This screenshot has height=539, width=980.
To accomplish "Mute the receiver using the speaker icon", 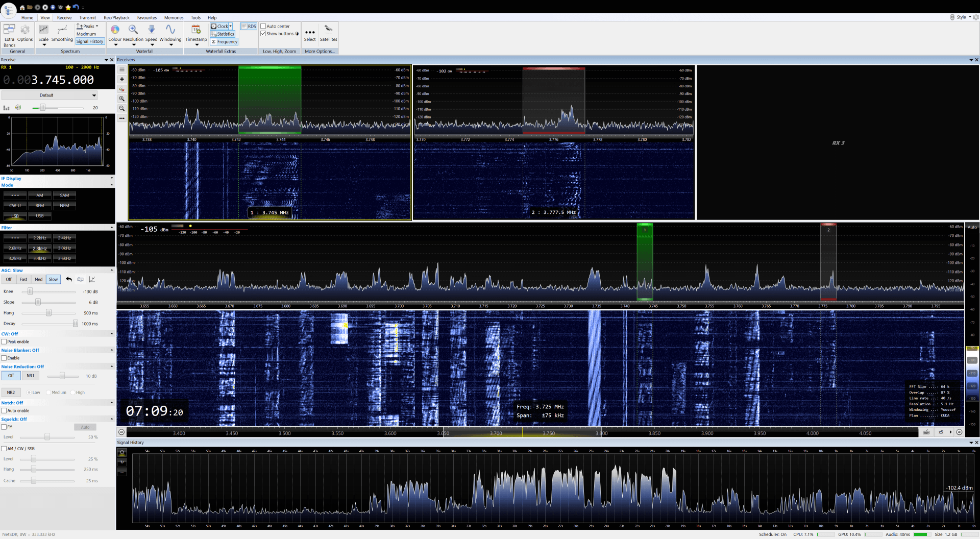I will coord(18,107).
